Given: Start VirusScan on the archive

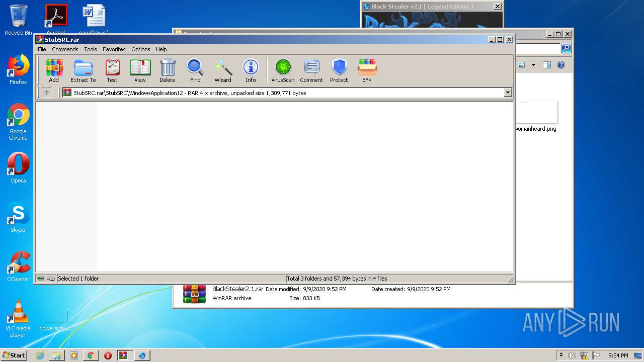Looking at the screenshot, I should click(x=283, y=70).
